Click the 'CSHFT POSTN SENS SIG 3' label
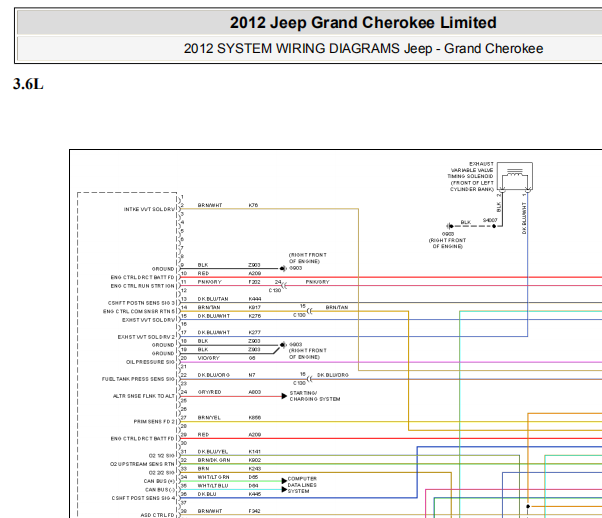 (x=141, y=303)
